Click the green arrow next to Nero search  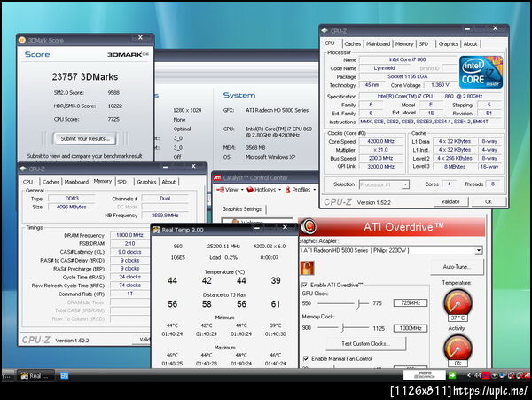click(452, 375)
